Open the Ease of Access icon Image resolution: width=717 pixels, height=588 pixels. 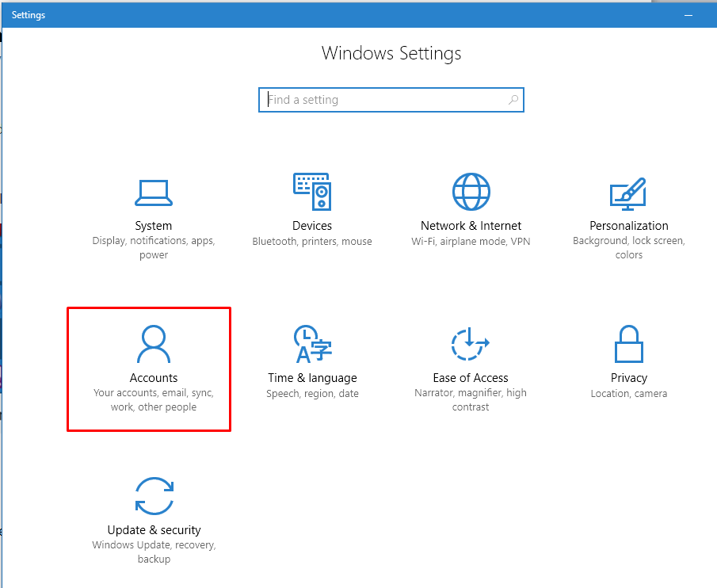[470, 344]
